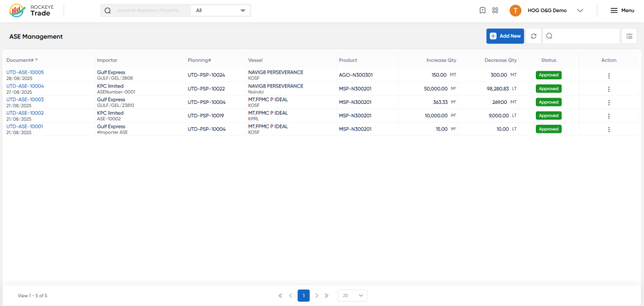Open document UTD-ASE-10004
The width and height of the screenshot is (644, 306).
(x=25, y=86)
